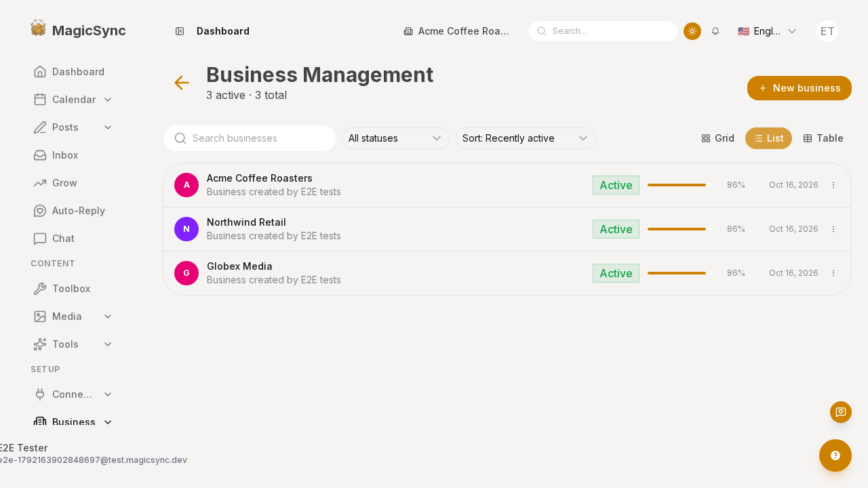
Task: Toggle the sun theme button
Action: tap(692, 31)
